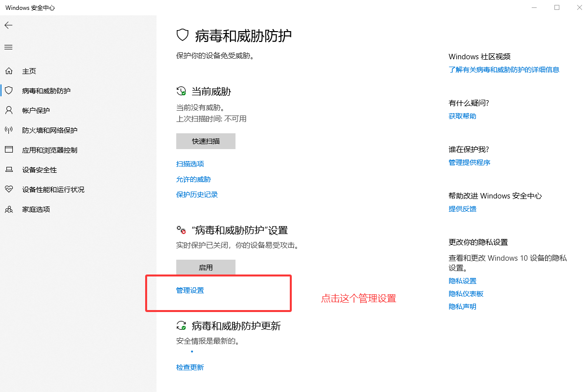Close the Windows 安全中心 window
Image resolution: width=588 pixels, height=392 pixels.
pos(580,7)
